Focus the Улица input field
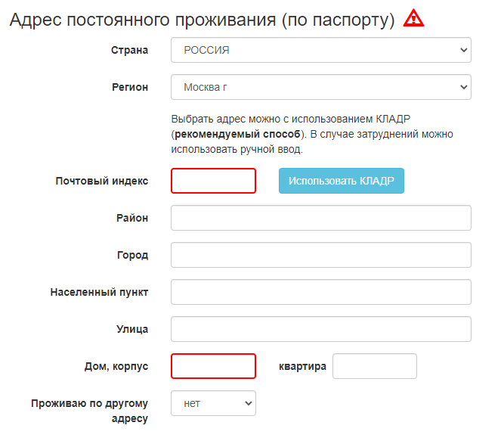 (x=321, y=329)
